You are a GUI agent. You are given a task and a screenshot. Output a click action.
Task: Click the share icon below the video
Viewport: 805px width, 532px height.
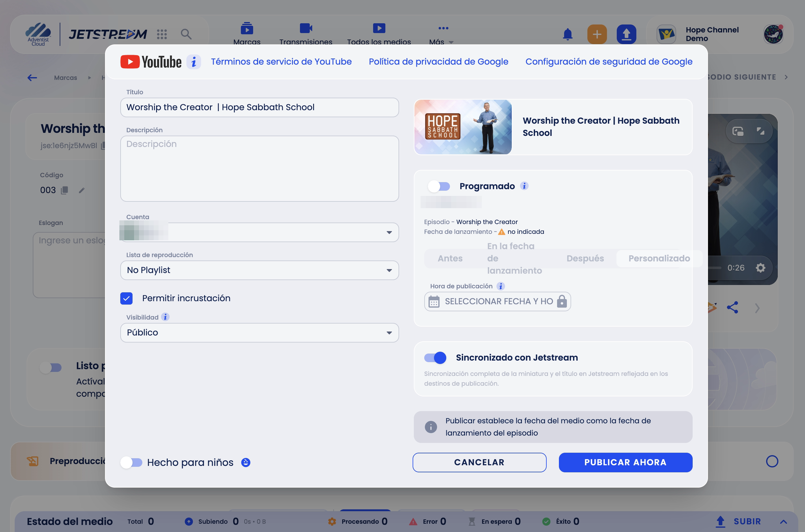click(732, 307)
